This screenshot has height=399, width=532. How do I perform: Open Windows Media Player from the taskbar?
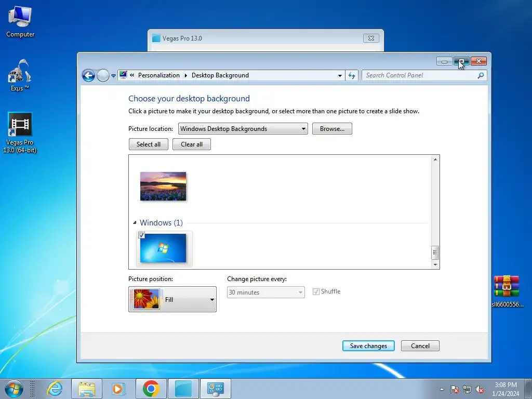[x=118, y=389]
